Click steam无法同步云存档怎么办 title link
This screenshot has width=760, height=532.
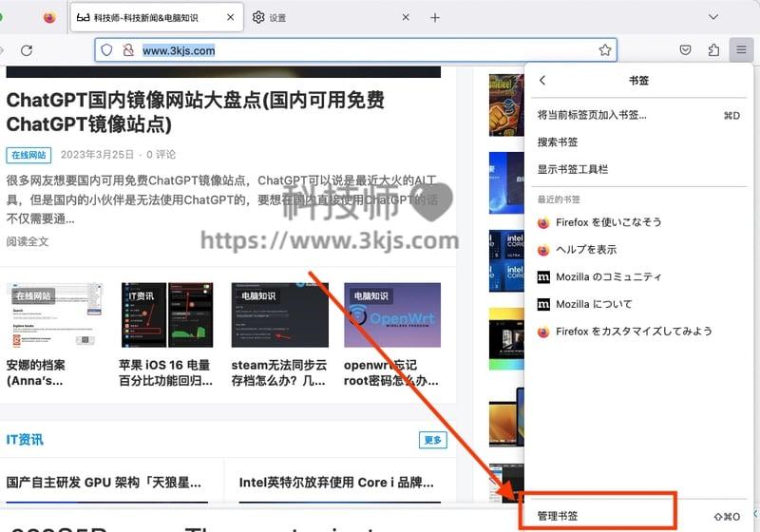[x=279, y=372]
